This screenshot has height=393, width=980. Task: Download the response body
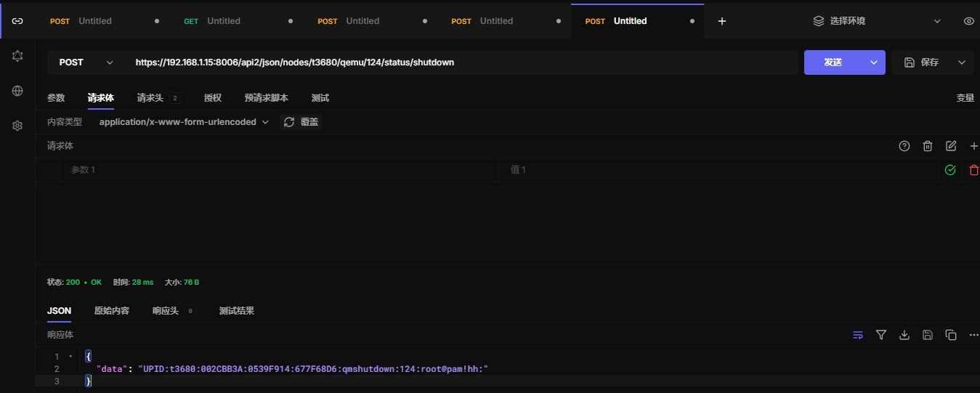[x=904, y=335]
